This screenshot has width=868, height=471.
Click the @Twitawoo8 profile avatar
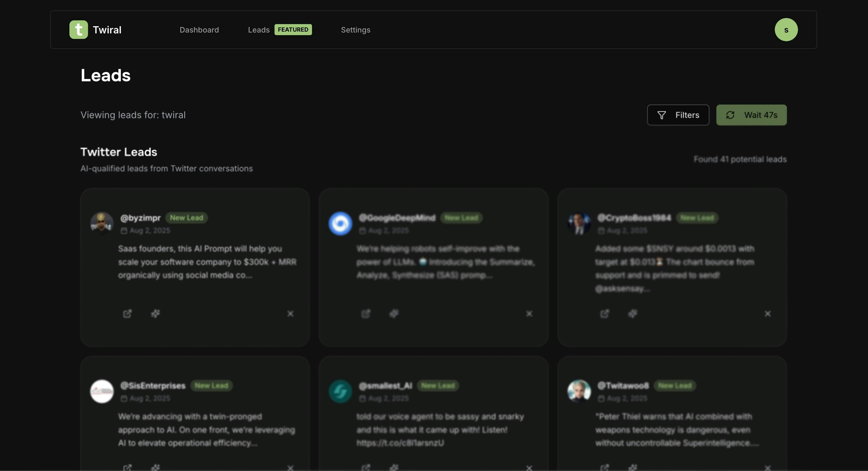(x=579, y=391)
